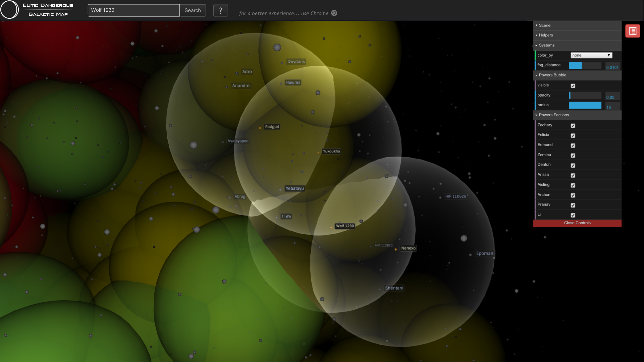This screenshot has width=644, height=362.
Task: Select the Nenexo system label
Action: tap(408, 248)
